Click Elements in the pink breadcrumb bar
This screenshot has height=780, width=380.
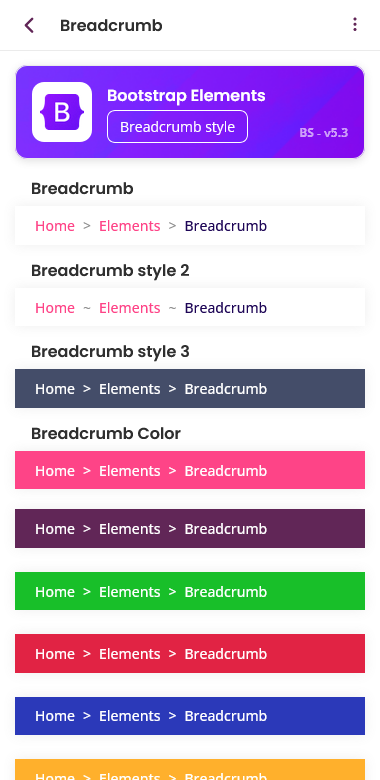(129, 471)
